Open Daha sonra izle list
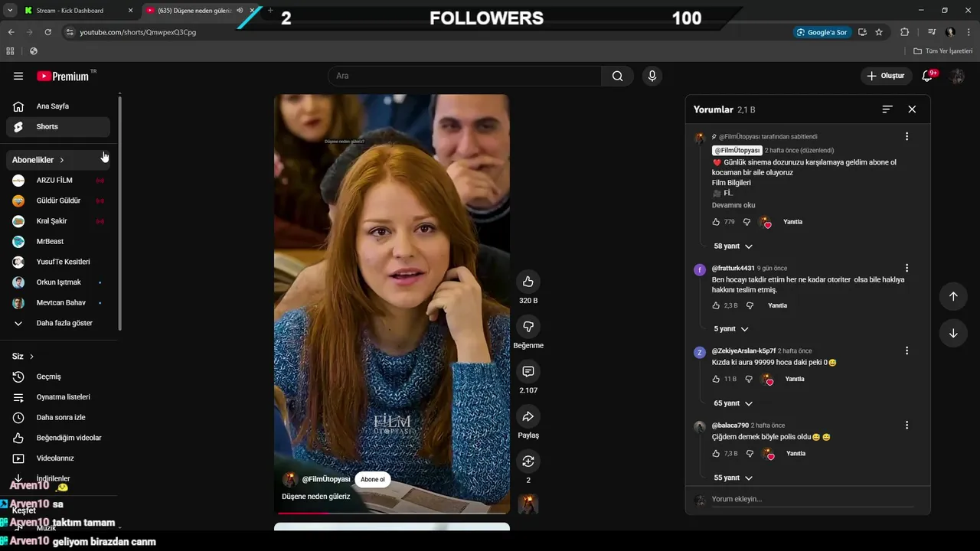Image resolution: width=980 pixels, height=551 pixels. point(58,418)
